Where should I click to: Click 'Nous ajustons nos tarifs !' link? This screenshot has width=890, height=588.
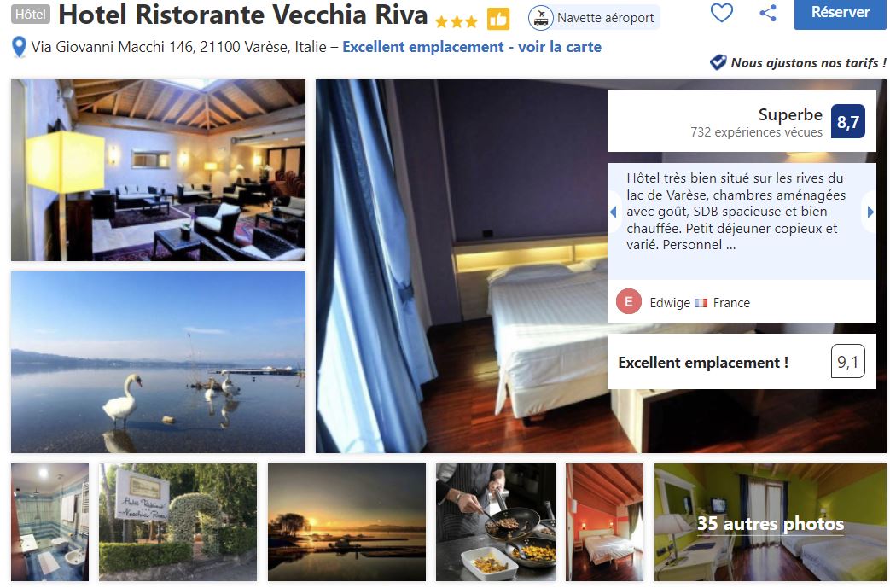click(x=808, y=63)
